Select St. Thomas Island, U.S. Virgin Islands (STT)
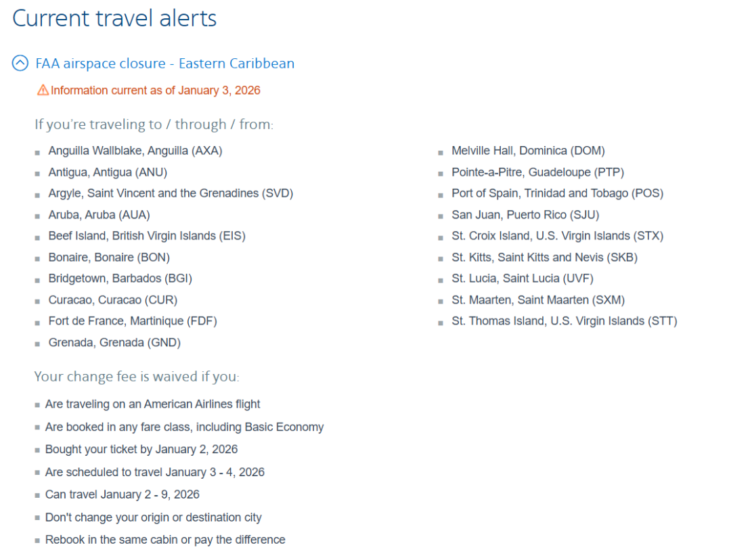This screenshot has width=731, height=560. click(x=564, y=321)
